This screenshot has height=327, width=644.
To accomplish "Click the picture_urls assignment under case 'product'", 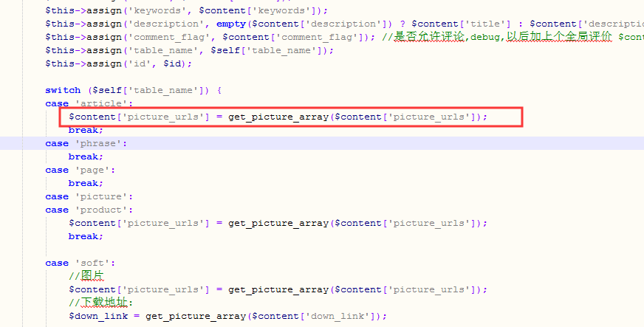I will [278, 223].
